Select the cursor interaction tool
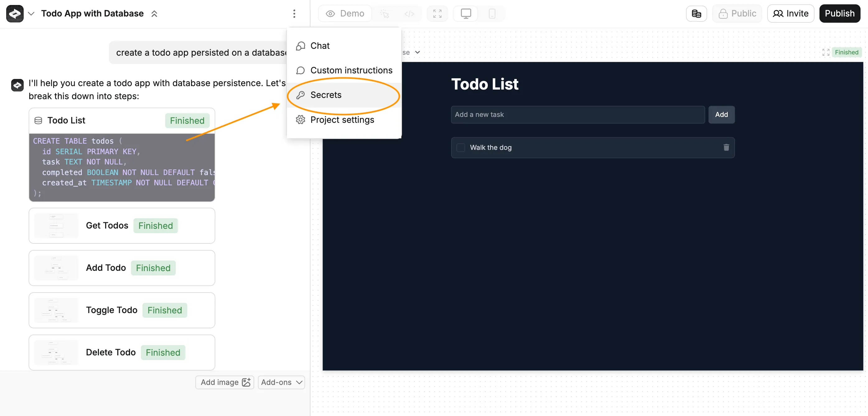Image resolution: width=868 pixels, height=416 pixels. [385, 13]
